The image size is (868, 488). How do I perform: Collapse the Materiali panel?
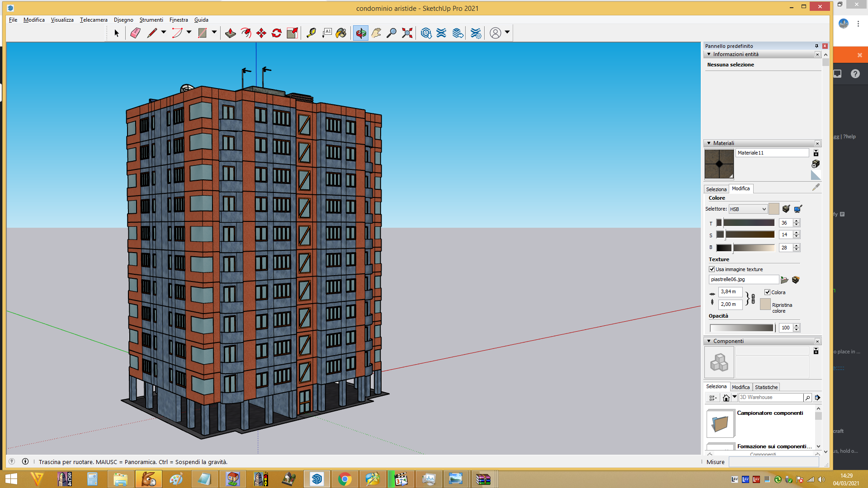click(709, 143)
